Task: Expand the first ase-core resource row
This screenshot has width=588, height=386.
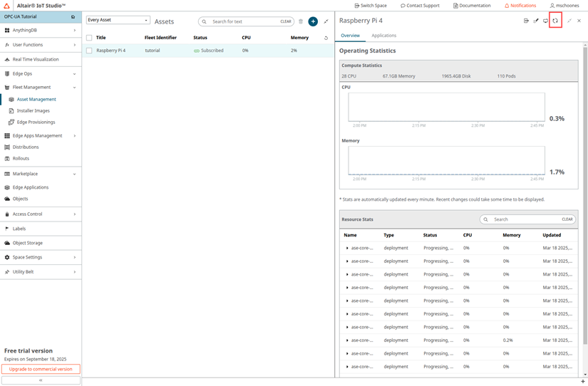Action: (x=347, y=248)
